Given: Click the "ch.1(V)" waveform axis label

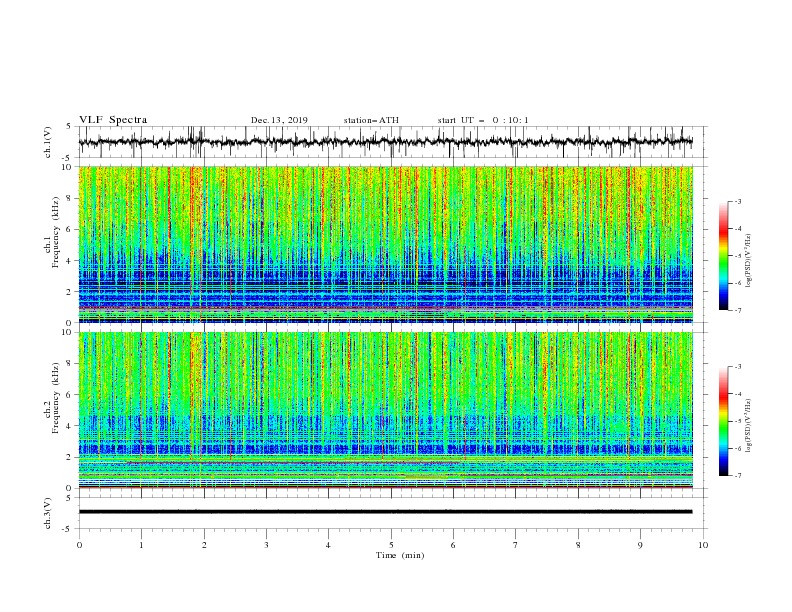Looking at the screenshot, I should pyautogui.click(x=48, y=142).
